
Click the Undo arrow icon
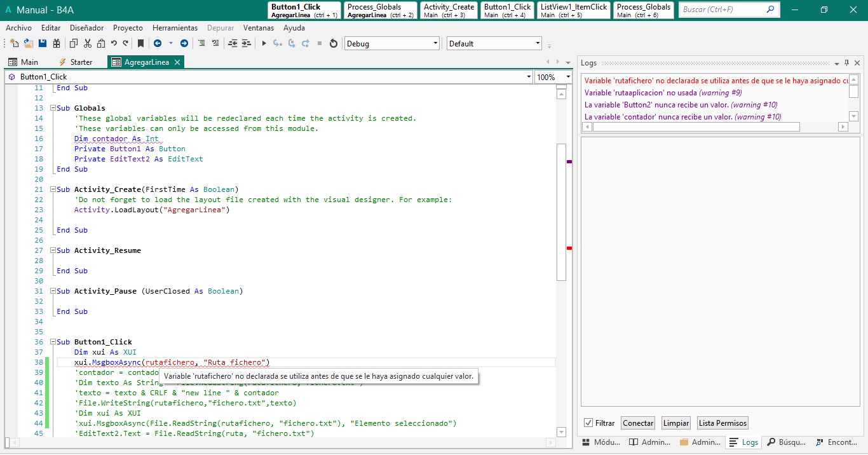tap(114, 43)
